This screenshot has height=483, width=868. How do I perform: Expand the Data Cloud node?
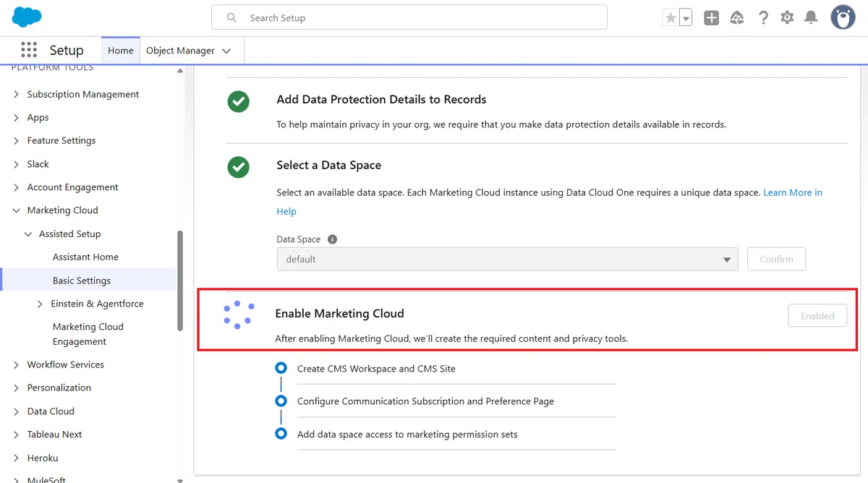click(x=17, y=411)
